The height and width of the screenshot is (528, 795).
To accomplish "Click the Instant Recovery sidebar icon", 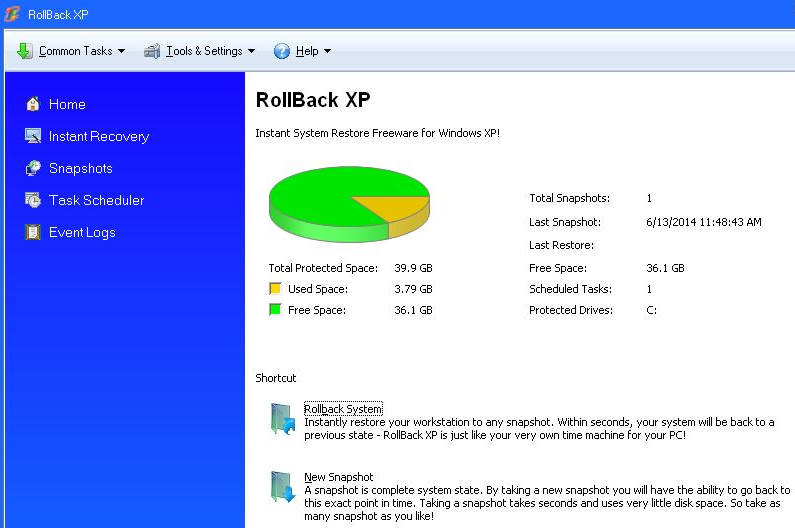I will point(33,136).
